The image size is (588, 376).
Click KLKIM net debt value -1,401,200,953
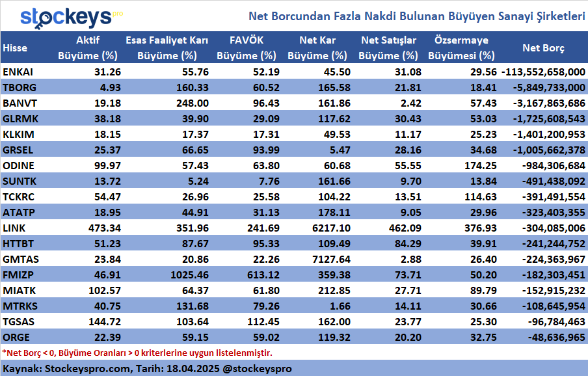click(549, 134)
